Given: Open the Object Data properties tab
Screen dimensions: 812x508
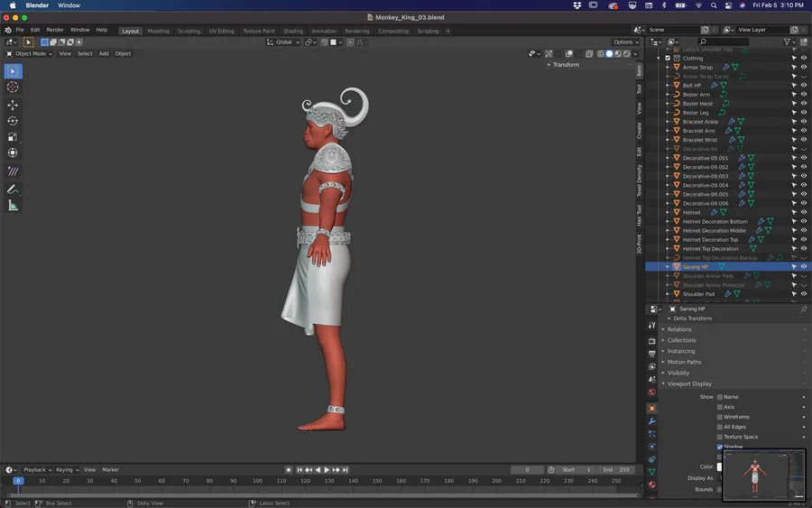Looking at the screenshot, I should (x=652, y=472).
